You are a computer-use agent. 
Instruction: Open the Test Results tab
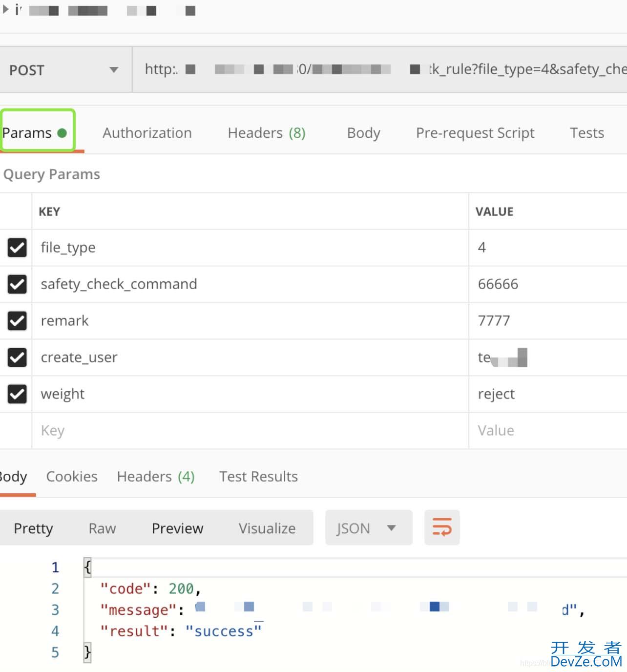click(x=258, y=477)
